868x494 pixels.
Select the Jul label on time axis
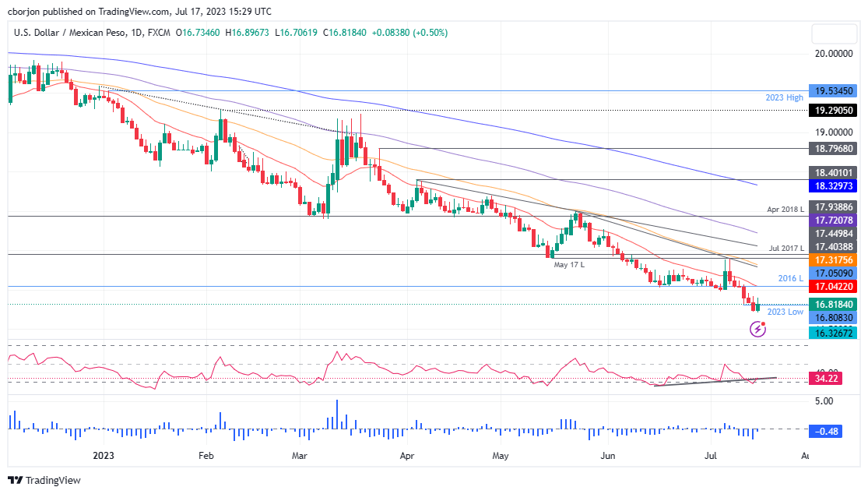(710, 456)
